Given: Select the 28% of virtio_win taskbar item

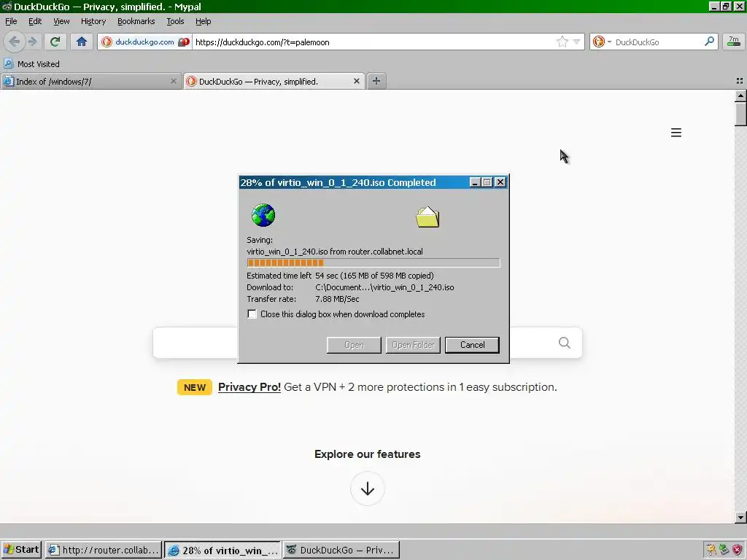Looking at the screenshot, I should pos(223,550).
